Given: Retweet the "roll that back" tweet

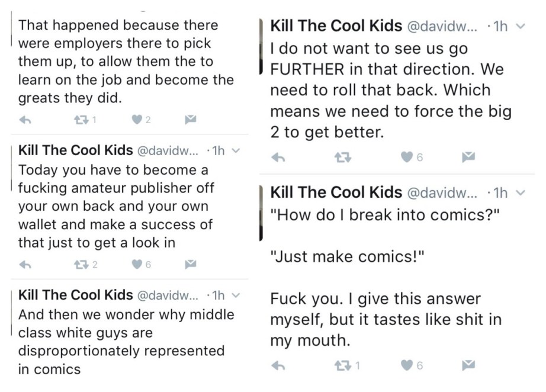Looking at the screenshot, I should point(341,158).
